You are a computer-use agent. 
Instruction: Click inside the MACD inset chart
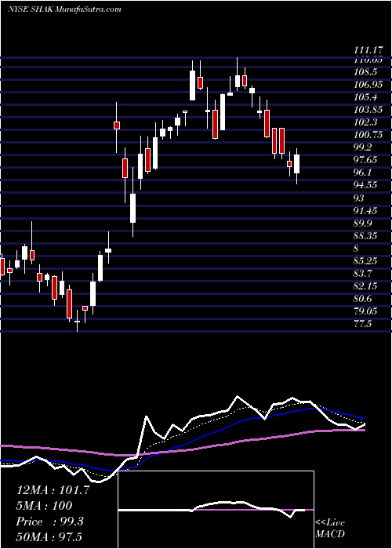point(216,510)
